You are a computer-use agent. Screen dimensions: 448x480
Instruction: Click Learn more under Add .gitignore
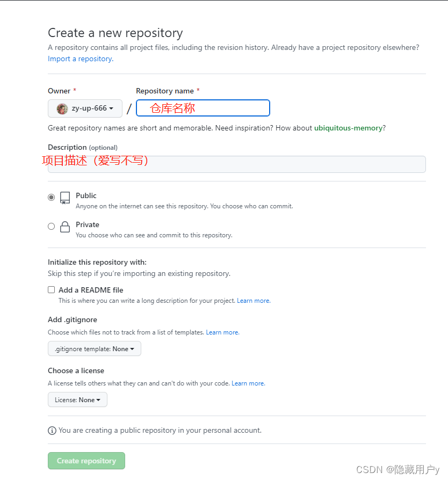pyautogui.click(x=222, y=332)
